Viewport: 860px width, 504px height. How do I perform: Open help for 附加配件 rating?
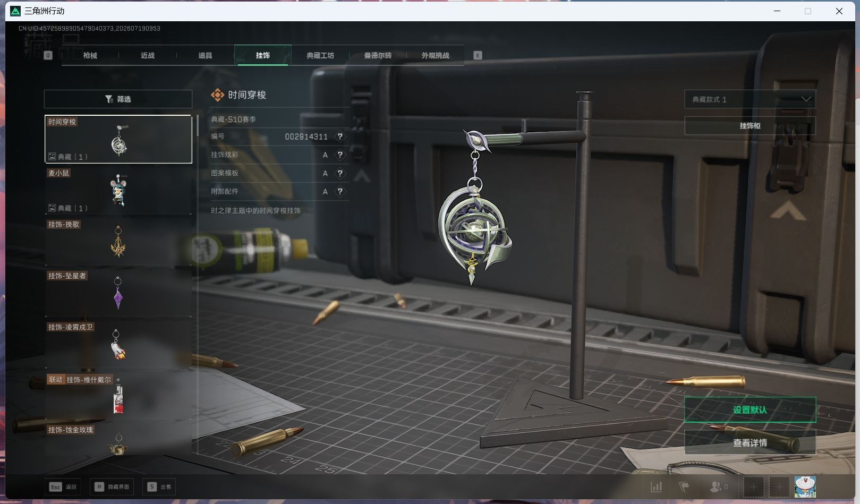pyautogui.click(x=340, y=191)
